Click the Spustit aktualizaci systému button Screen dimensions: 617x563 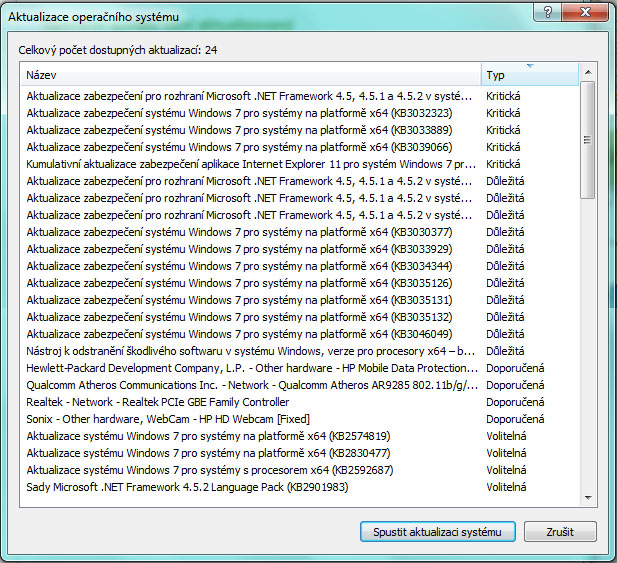pyautogui.click(x=438, y=532)
